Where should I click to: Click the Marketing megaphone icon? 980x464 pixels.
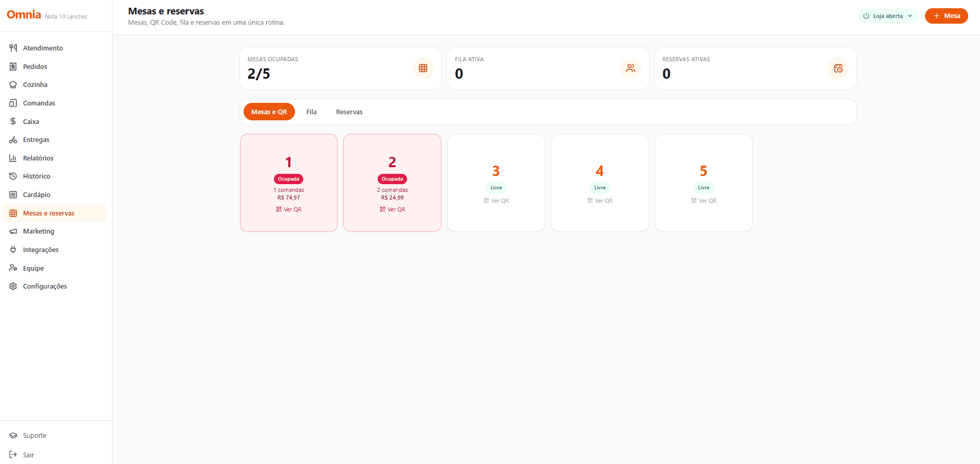click(13, 231)
